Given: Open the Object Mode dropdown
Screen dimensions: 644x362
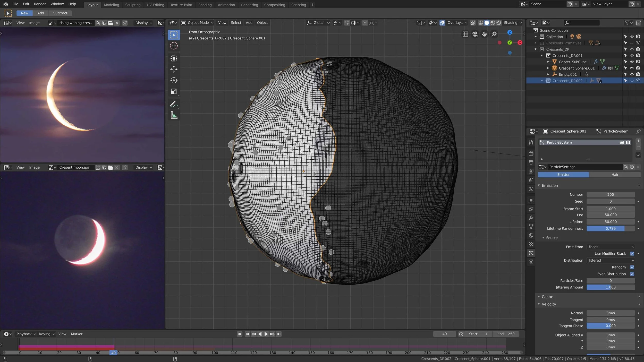Looking at the screenshot, I should tap(198, 23).
